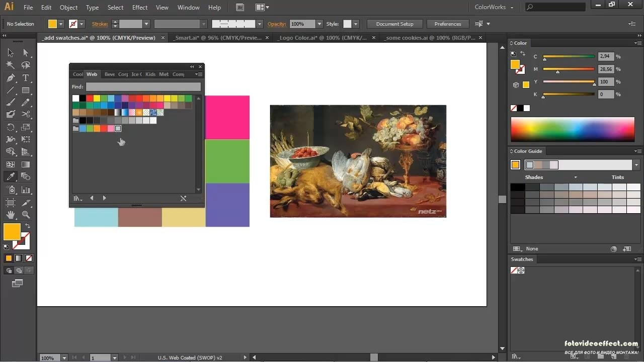Select the Rectangle tool
Screen dimensions: 644x362
tap(26, 90)
